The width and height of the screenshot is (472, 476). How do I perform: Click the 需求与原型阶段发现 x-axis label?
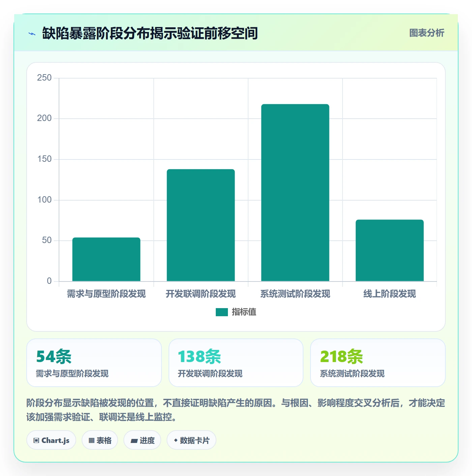coord(106,294)
